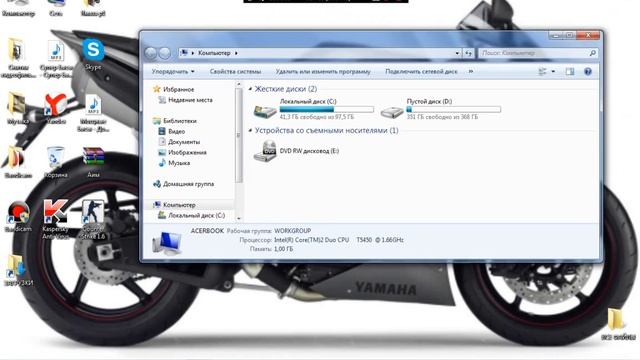Select the Counter-Strike 1.6 shortcut
The height and width of the screenshot is (360, 640).
tap(93, 219)
